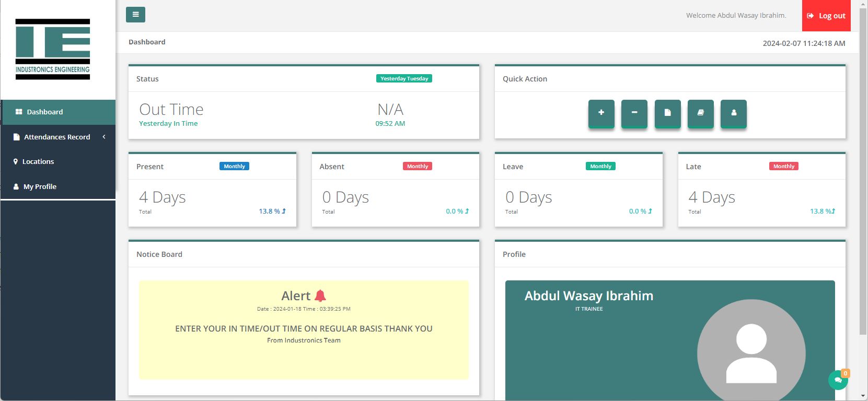Click the alert date 2024-01-18 line

[304, 309]
